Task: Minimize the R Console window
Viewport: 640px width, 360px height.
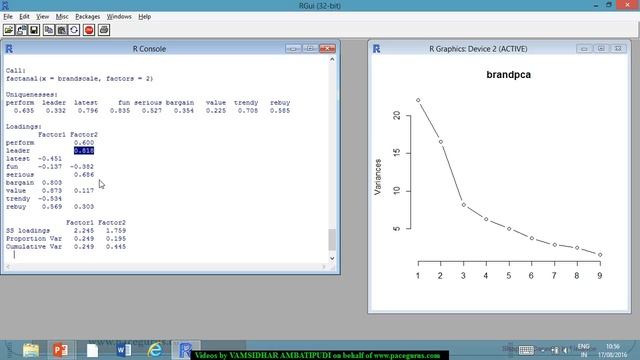Action: pos(293,49)
